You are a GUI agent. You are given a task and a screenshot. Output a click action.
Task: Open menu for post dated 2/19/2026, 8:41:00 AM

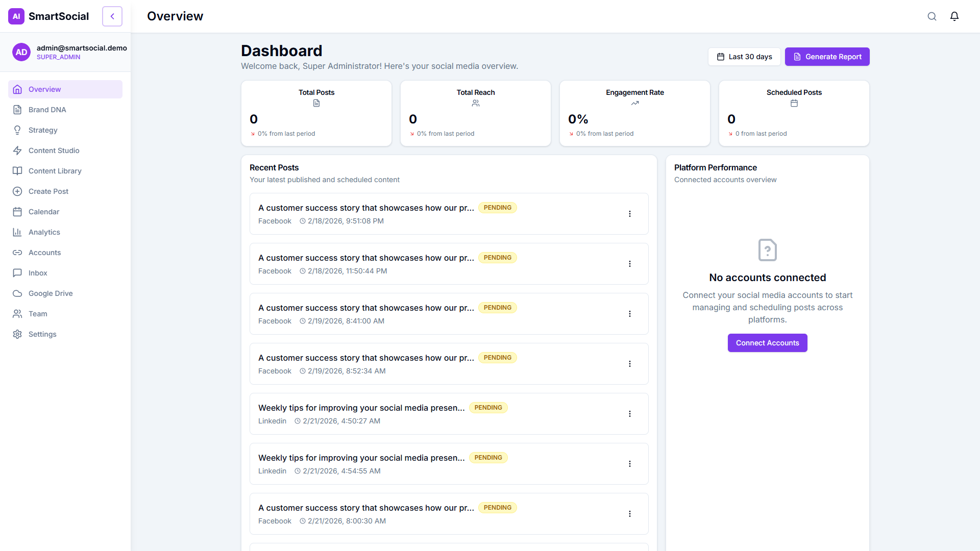pos(630,314)
